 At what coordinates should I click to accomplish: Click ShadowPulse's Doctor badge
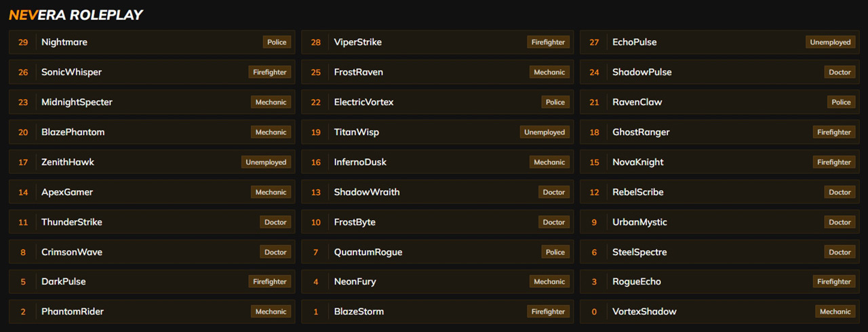[840, 72]
